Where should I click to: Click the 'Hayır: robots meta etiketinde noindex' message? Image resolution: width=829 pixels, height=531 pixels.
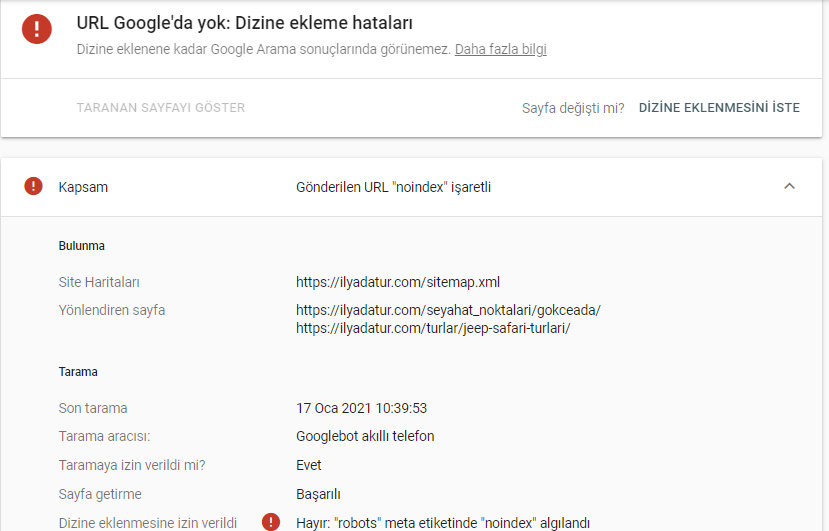(443, 523)
